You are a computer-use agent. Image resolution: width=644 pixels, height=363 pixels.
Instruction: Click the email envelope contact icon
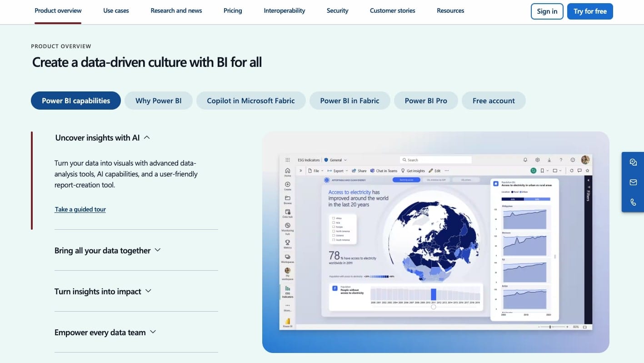click(x=633, y=182)
